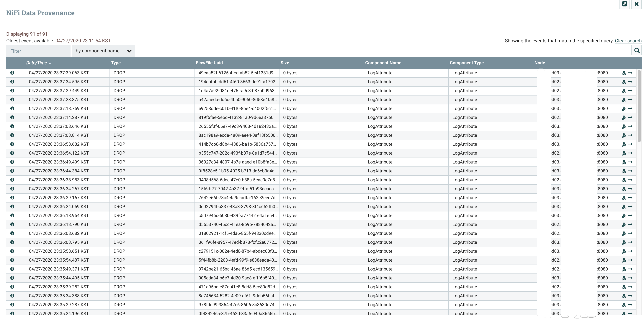Sort by the Date/Time column header
This screenshot has width=644, height=319.
click(37, 63)
